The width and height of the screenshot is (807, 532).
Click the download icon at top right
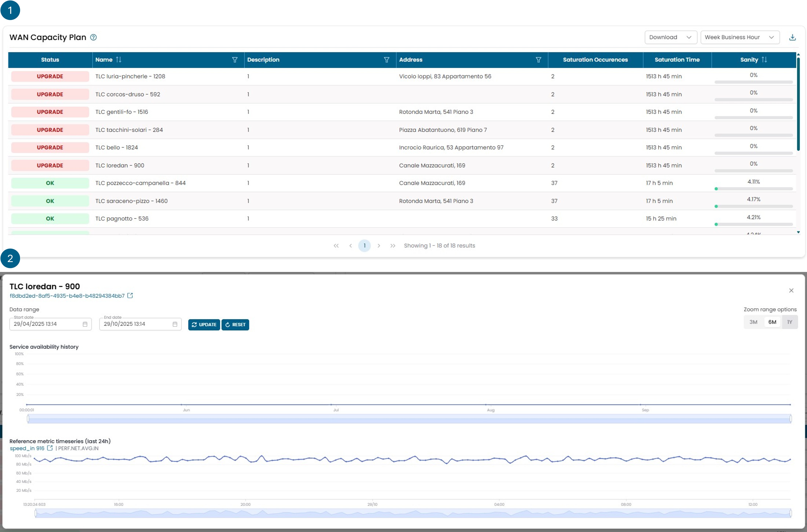[792, 37]
